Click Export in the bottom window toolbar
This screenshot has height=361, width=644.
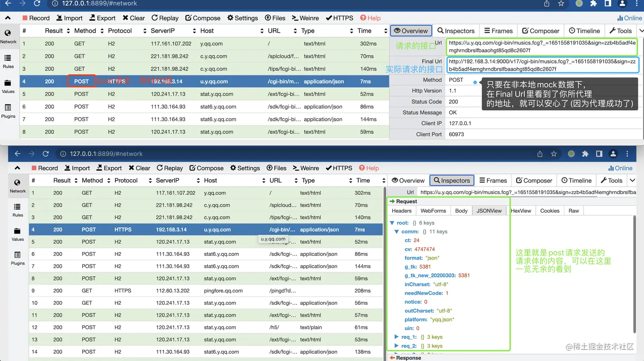click(109, 168)
